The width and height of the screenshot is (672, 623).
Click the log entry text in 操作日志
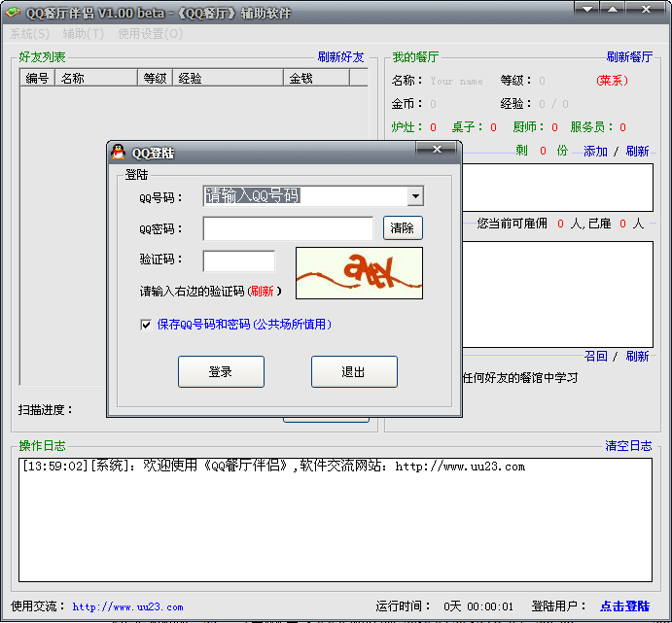273,466
